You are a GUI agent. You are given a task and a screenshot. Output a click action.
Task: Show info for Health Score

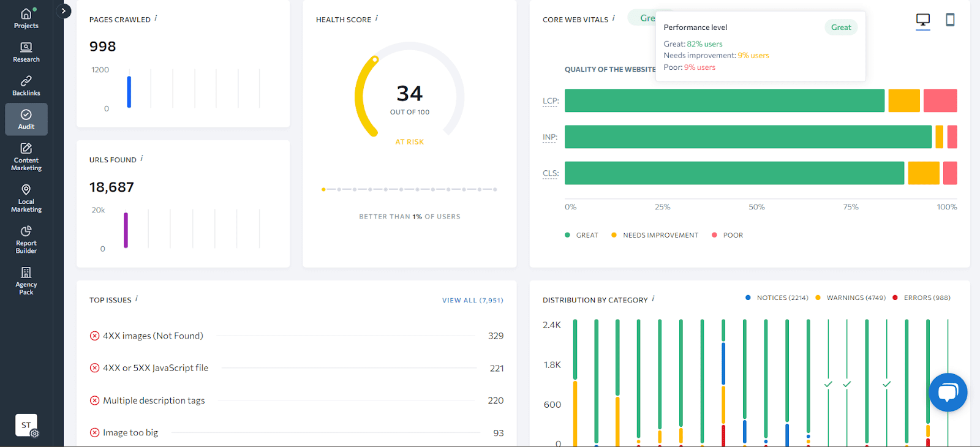[x=377, y=18]
